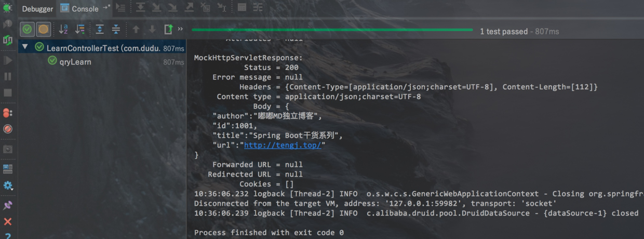Rerun the debug session with the bug icon
This screenshot has height=239, width=644.
[7, 8]
